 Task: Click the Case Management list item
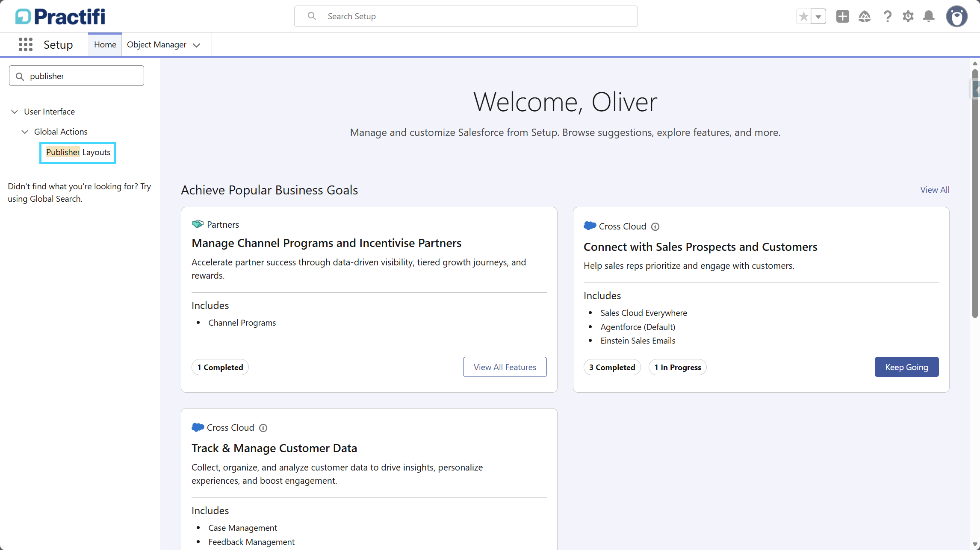(x=242, y=528)
